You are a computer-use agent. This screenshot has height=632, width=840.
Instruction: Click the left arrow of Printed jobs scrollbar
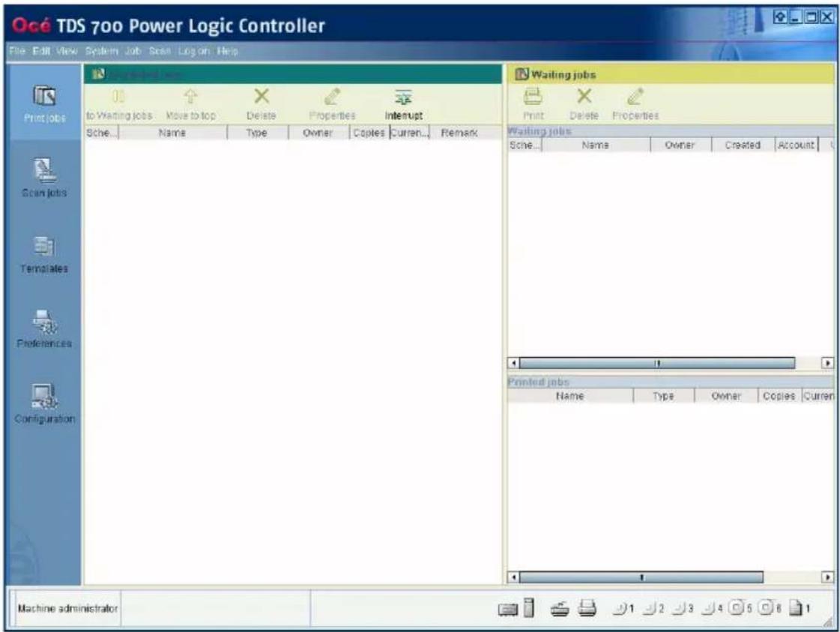513,577
